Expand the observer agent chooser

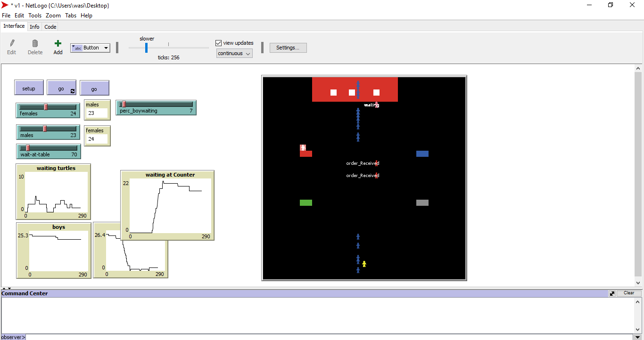[x=13, y=337]
